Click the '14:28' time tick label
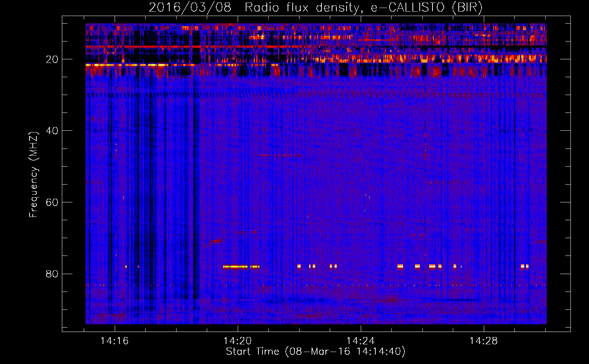This screenshot has height=364, width=589. [x=483, y=341]
